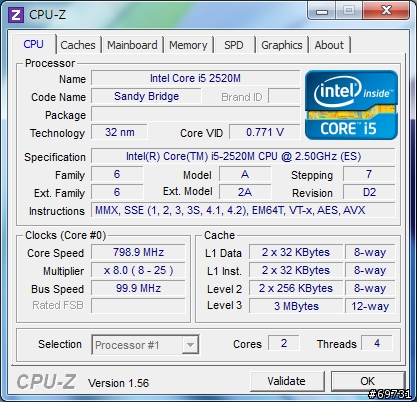417x402 pixels.
Task: Click the empty Rated FSB field
Action: [138, 306]
